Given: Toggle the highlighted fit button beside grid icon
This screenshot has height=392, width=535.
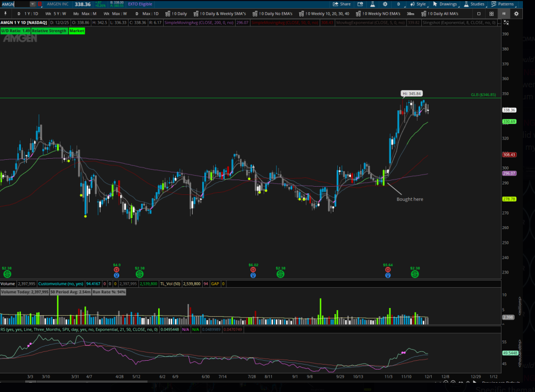Looking at the screenshot, I should 504,14.
